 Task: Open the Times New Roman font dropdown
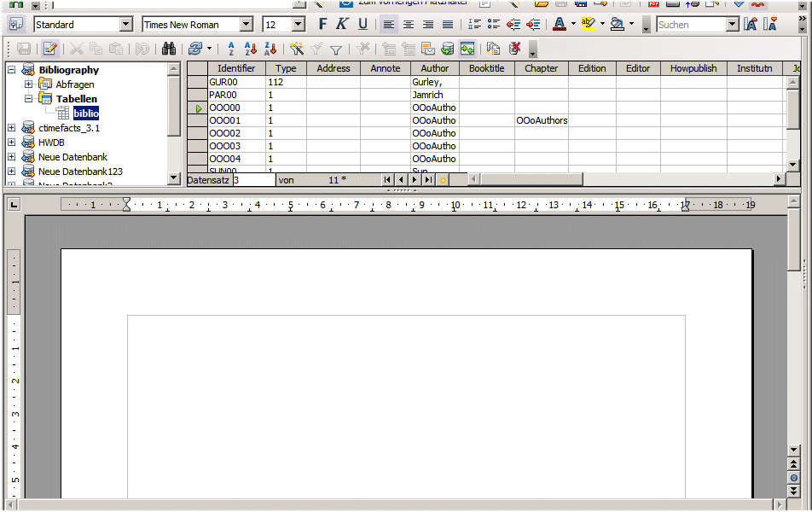tap(246, 25)
